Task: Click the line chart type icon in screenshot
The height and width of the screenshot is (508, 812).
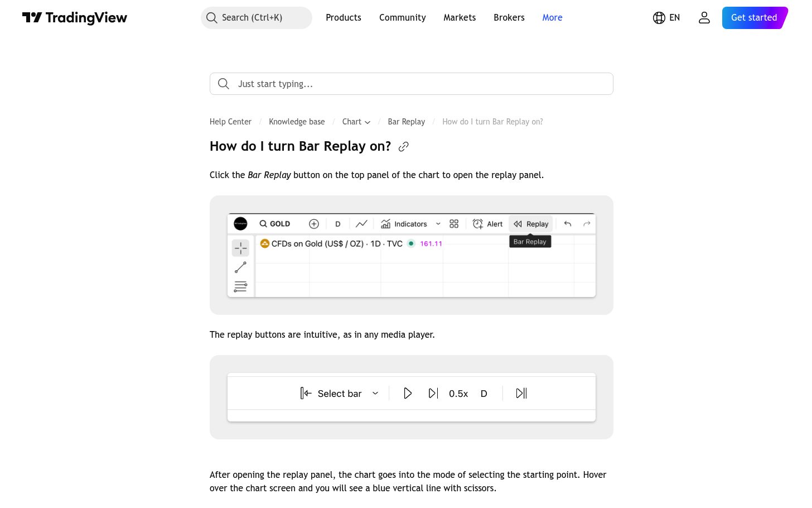Action: [x=361, y=224]
